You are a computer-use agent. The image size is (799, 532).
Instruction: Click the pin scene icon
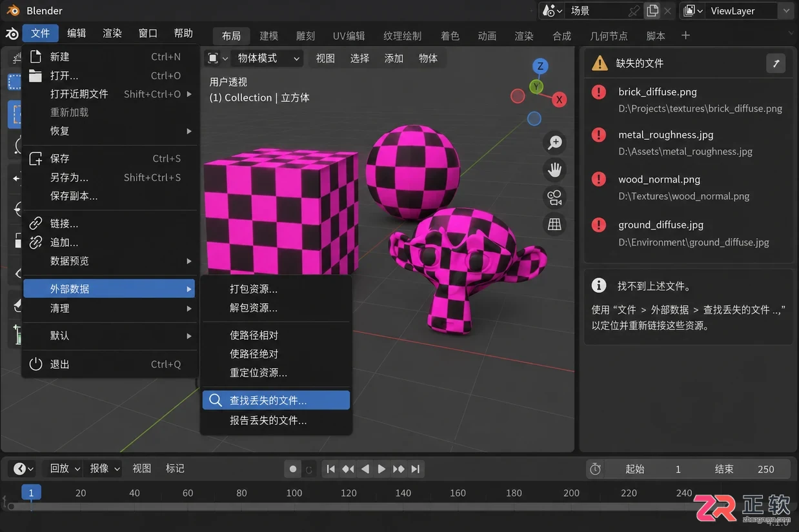[635, 11]
